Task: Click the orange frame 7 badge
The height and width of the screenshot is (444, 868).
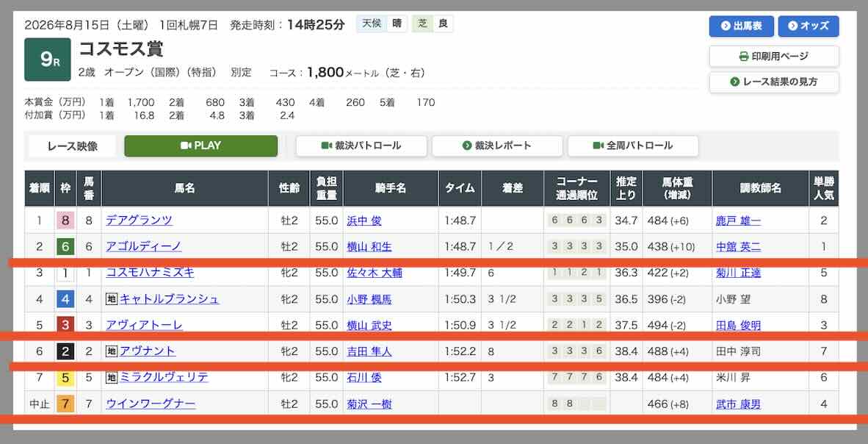Action: click(x=65, y=404)
